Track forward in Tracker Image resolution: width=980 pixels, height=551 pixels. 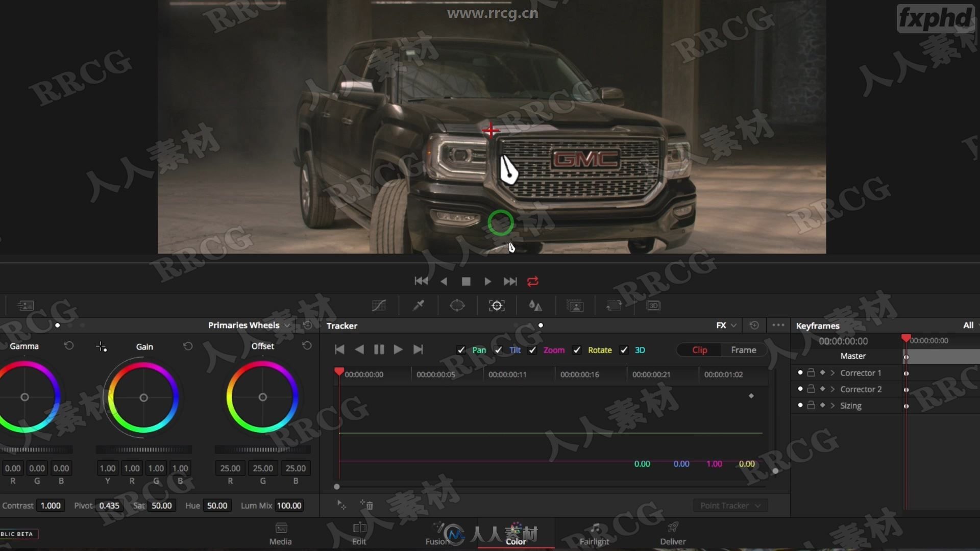pyautogui.click(x=398, y=349)
